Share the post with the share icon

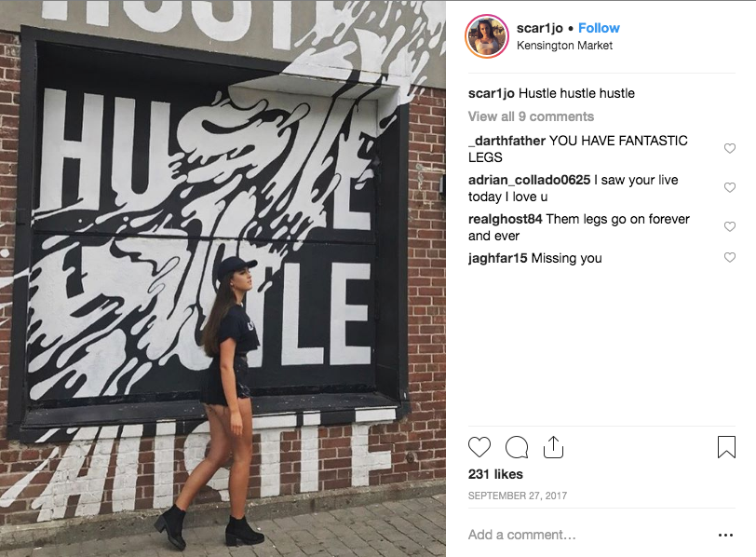[x=553, y=446]
